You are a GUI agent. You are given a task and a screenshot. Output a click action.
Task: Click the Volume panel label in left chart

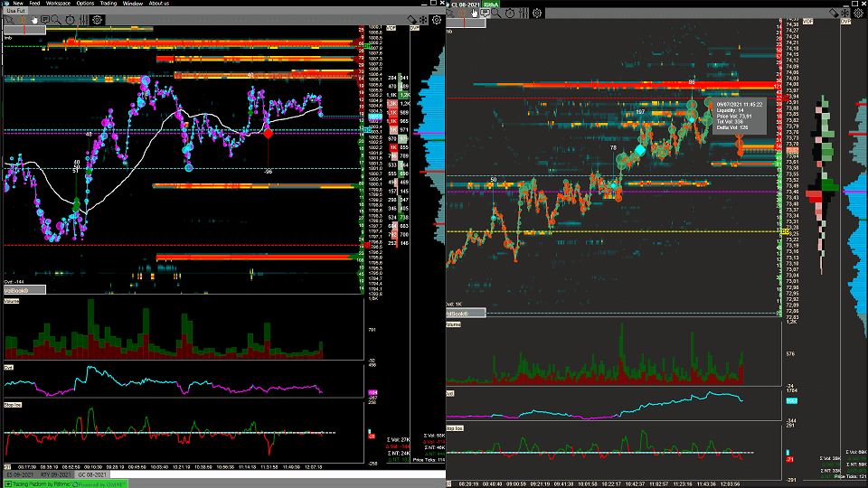click(12, 301)
